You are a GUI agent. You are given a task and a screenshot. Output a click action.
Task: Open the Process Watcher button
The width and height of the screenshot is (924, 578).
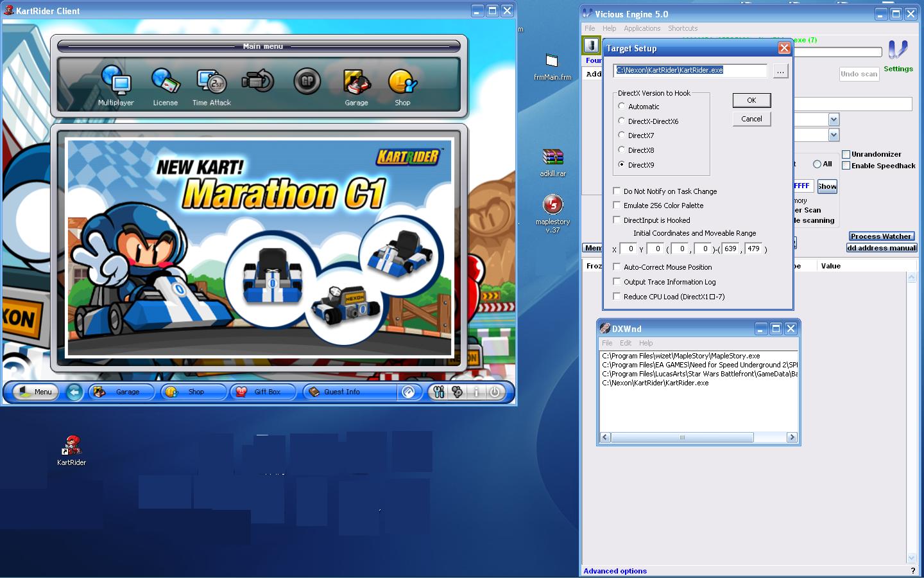[881, 236]
